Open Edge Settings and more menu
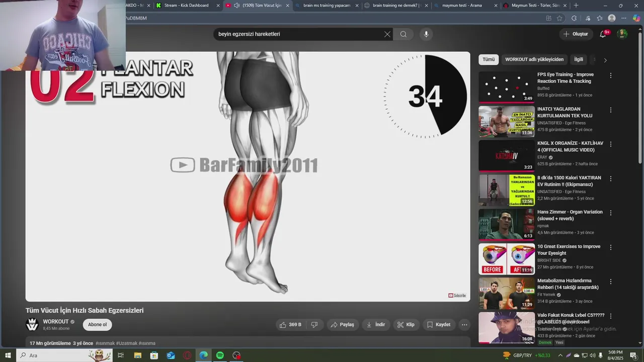Screen dimensions: 644x362 coord(624,18)
